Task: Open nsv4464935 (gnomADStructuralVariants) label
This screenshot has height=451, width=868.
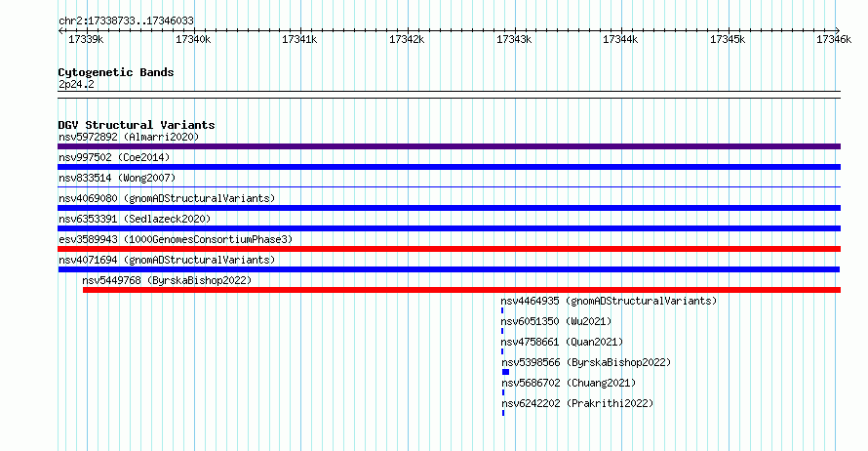Action: pos(609,301)
